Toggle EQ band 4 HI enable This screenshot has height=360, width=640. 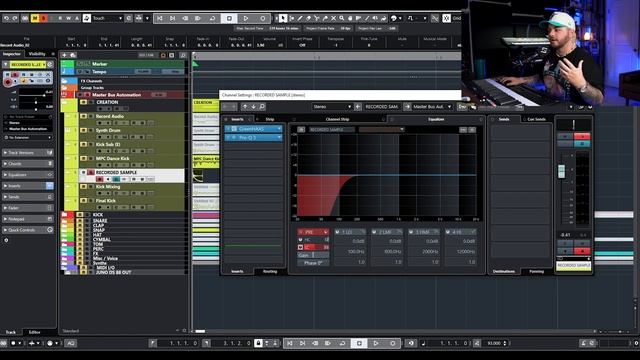coord(448,232)
